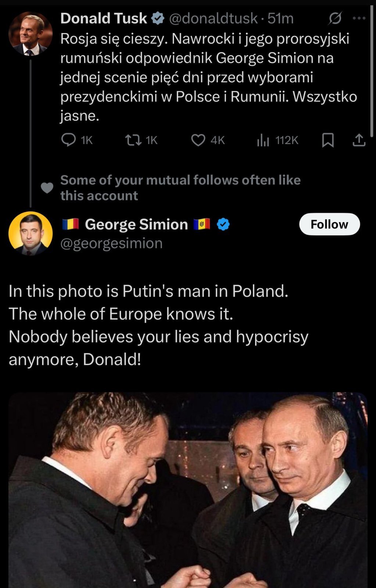The width and height of the screenshot is (376, 588).
Task: Bookmark Donald Tusk's tweet
Action: coord(328,140)
